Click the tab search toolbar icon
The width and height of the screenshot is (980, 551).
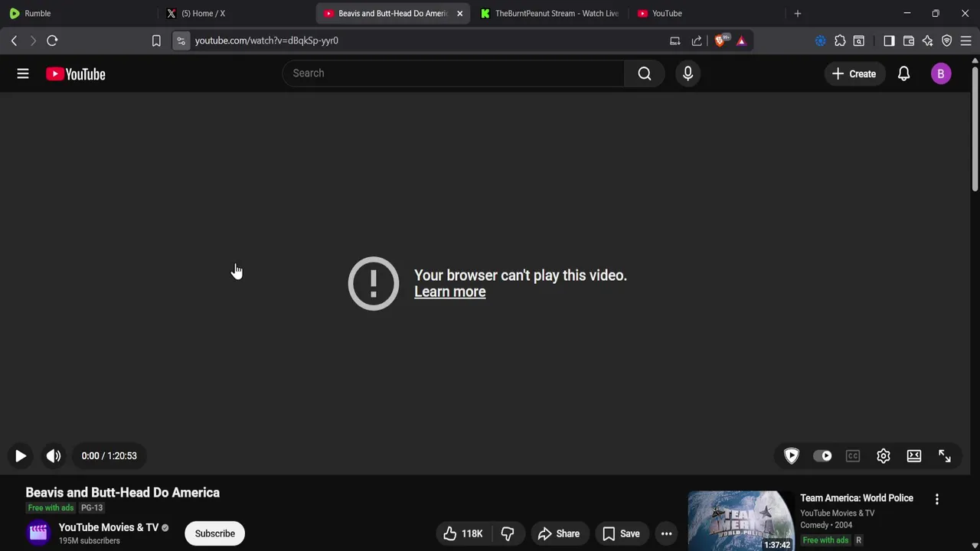click(859, 41)
